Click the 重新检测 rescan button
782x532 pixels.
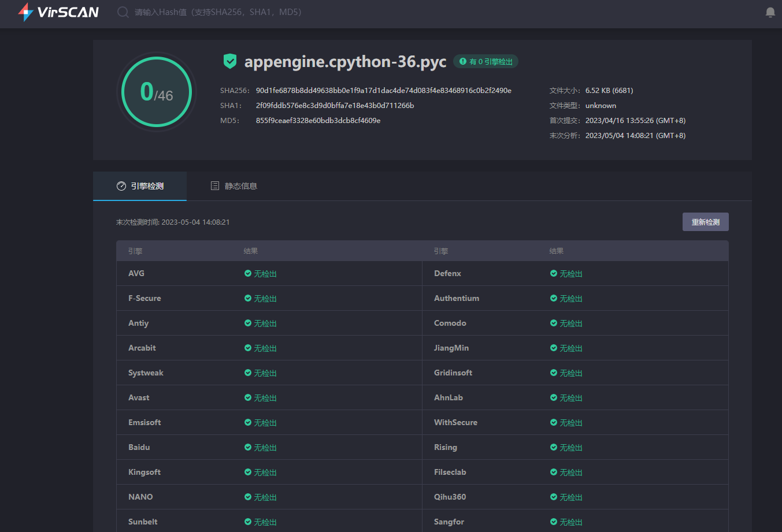point(705,222)
